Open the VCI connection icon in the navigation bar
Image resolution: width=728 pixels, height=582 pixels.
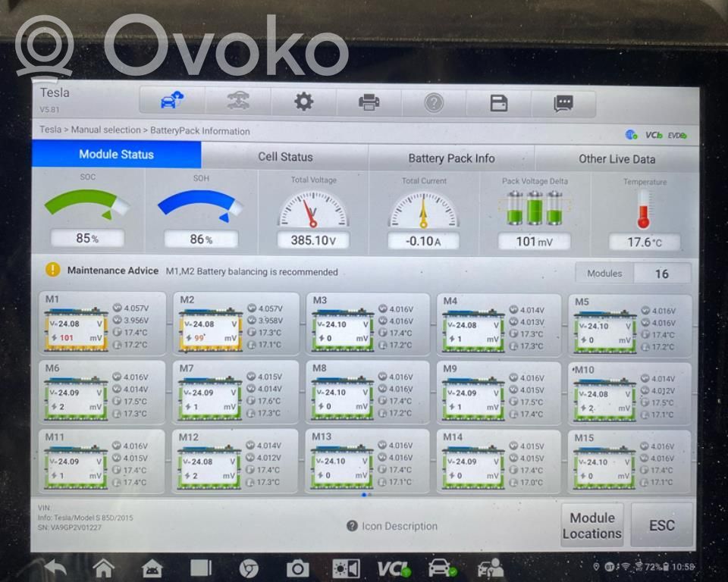coord(394,568)
